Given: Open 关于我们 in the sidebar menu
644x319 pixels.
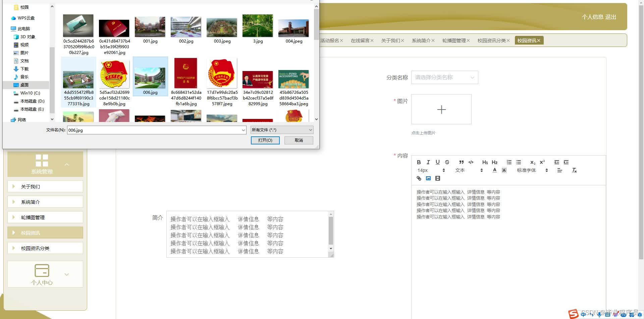Looking at the screenshot, I should pos(45,186).
